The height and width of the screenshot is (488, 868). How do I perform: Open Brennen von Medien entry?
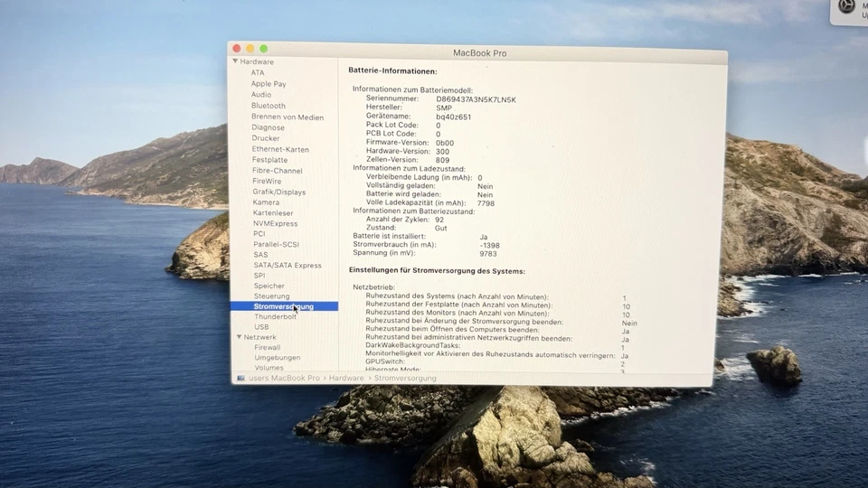point(288,117)
